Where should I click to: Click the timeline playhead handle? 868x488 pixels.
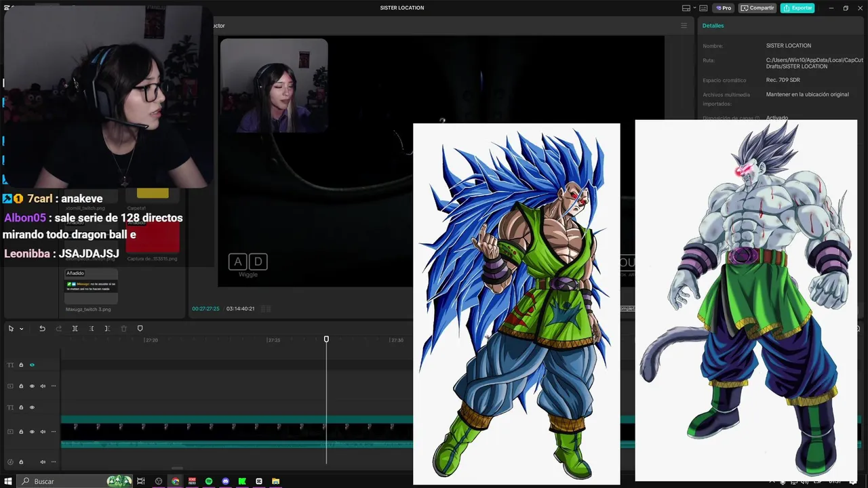click(x=326, y=339)
